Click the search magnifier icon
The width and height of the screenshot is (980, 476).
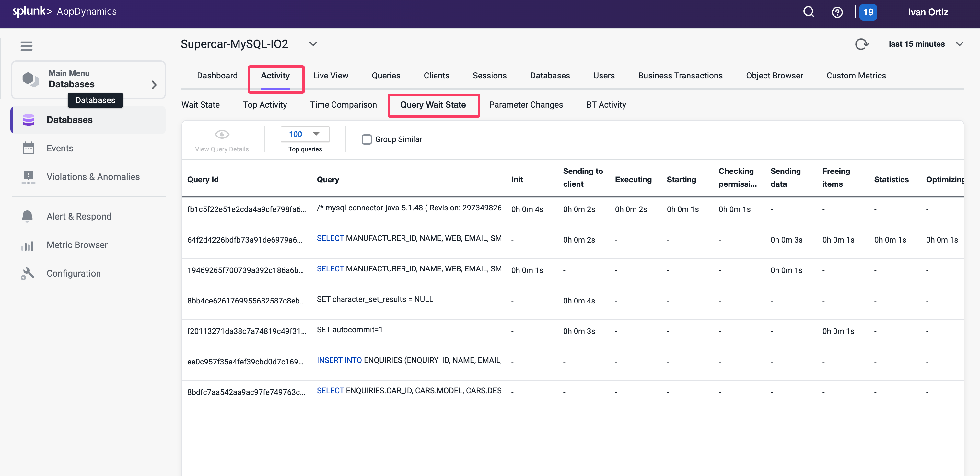pyautogui.click(x=809, y=12)
